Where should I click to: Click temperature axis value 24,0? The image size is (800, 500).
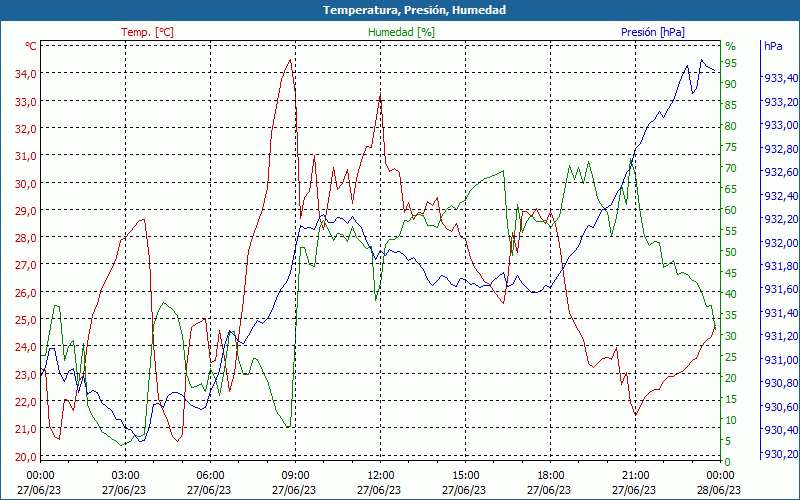(26, 347)
